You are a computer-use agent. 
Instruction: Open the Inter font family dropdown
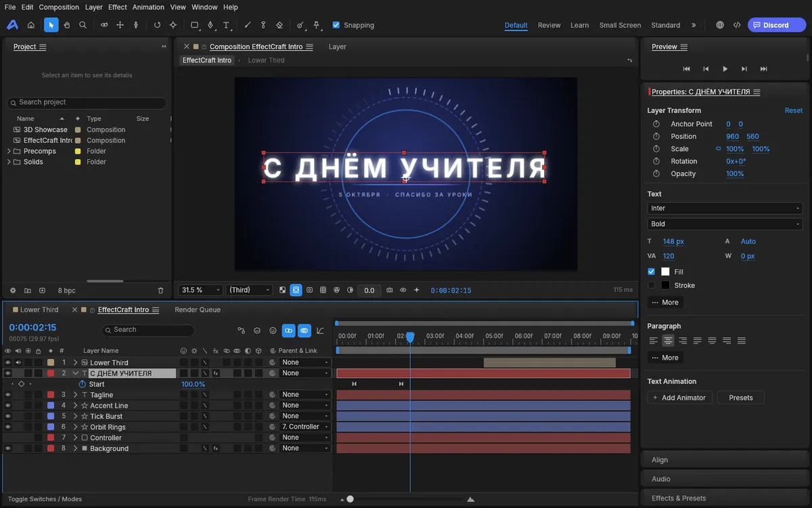click(725, 208)
